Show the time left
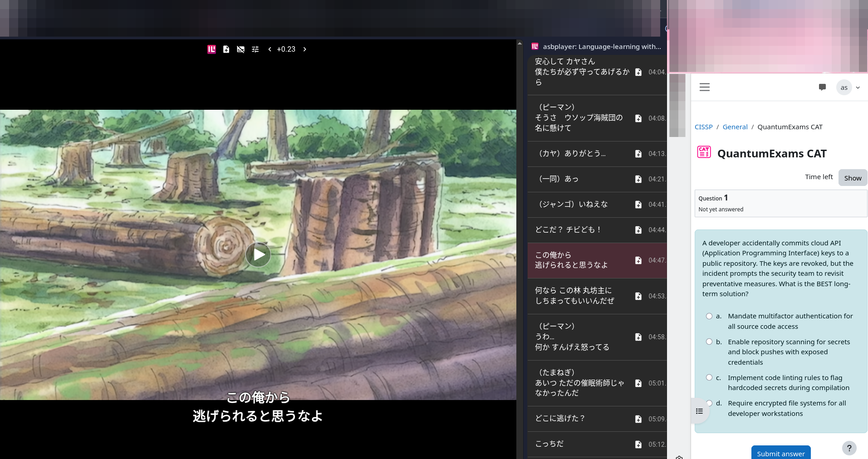Viewport: 868px width, 459px height. click(853, 178)
